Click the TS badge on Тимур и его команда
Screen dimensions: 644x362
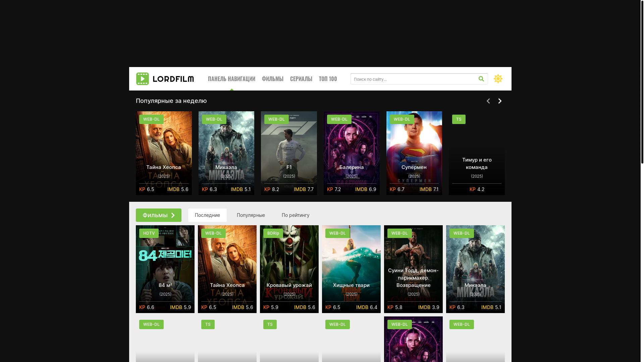(459, 119)
